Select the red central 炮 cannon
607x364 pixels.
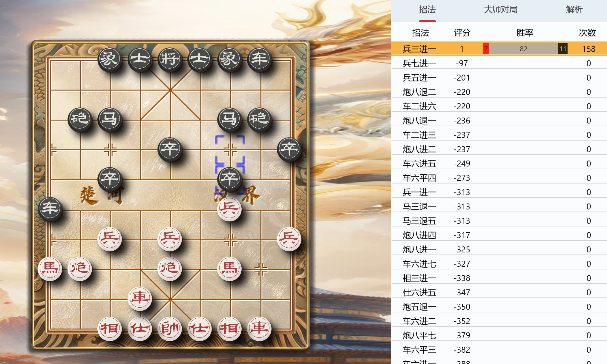(170, 268)
